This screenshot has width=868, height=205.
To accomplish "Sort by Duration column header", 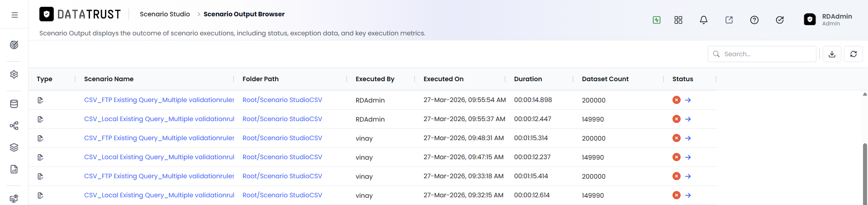I will click(x=528, y=79).
